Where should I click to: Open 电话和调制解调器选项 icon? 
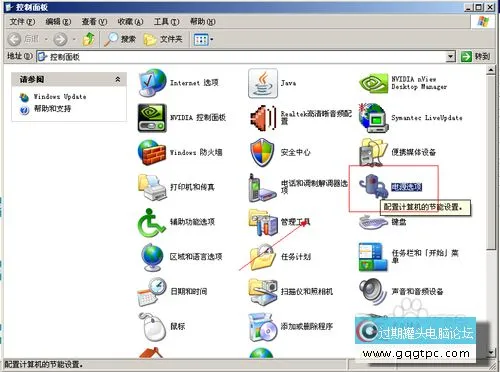(x=262, y=187)
